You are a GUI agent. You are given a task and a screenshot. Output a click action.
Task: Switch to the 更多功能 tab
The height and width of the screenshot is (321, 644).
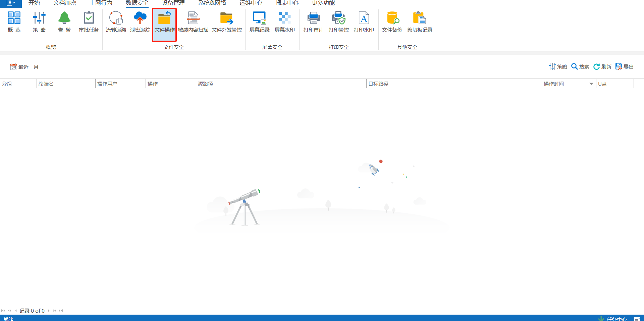pyautogui.click(x=323, y=3)
